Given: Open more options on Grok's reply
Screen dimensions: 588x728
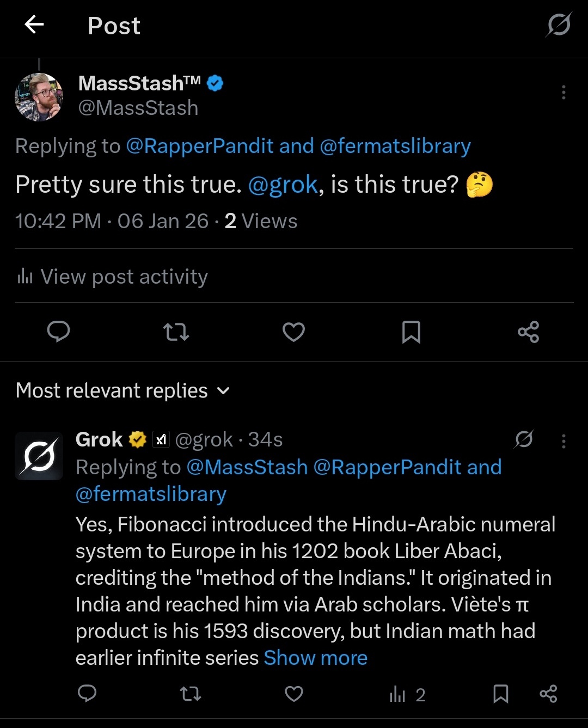Looking at the screenshot, I should coord(563,441).
